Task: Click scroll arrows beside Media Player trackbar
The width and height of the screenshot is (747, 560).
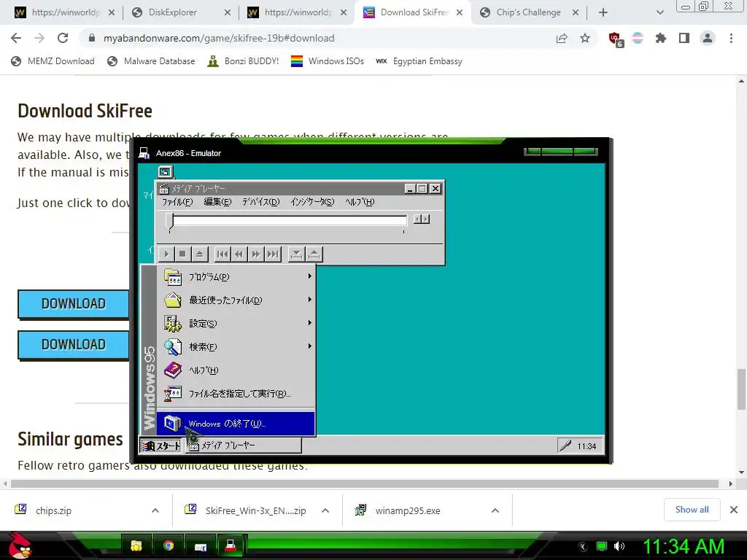Action: [x=422, y=219]
